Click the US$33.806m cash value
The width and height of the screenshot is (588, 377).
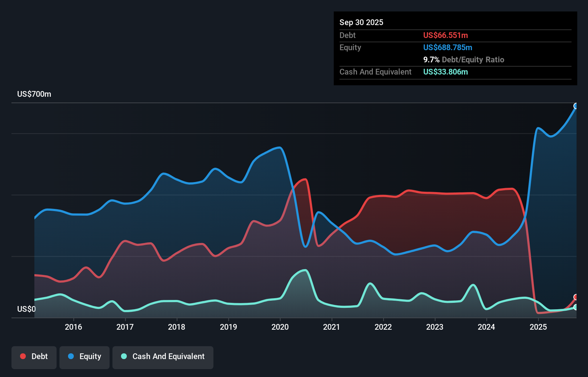click(445, 72)
